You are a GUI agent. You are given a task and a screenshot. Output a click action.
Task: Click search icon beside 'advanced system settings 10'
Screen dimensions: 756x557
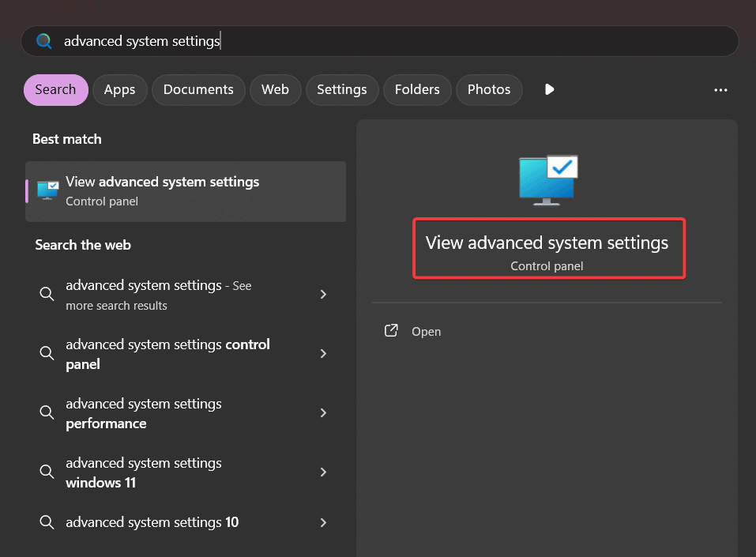click(x=47, y=521)
